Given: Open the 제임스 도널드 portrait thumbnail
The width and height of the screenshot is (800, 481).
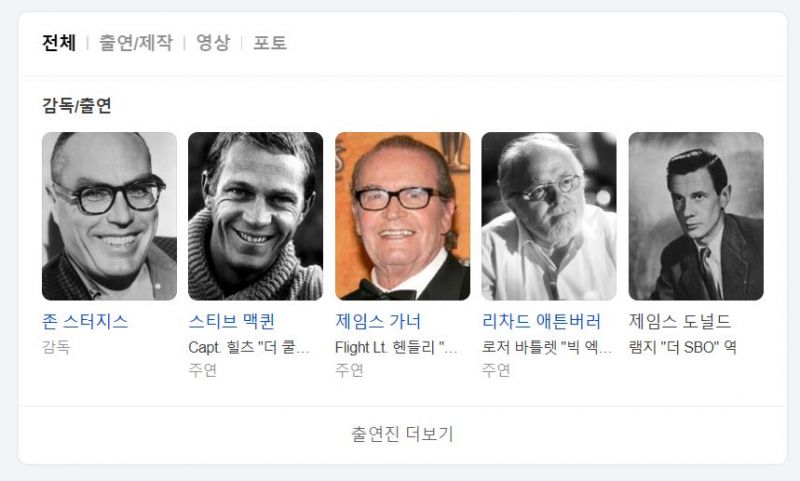Looking at the screenshot, I should coord(696,216).
